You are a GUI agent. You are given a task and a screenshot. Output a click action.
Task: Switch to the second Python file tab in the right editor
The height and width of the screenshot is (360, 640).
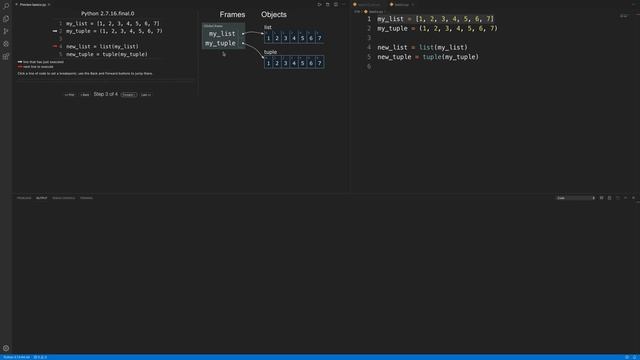pos(402,4)
